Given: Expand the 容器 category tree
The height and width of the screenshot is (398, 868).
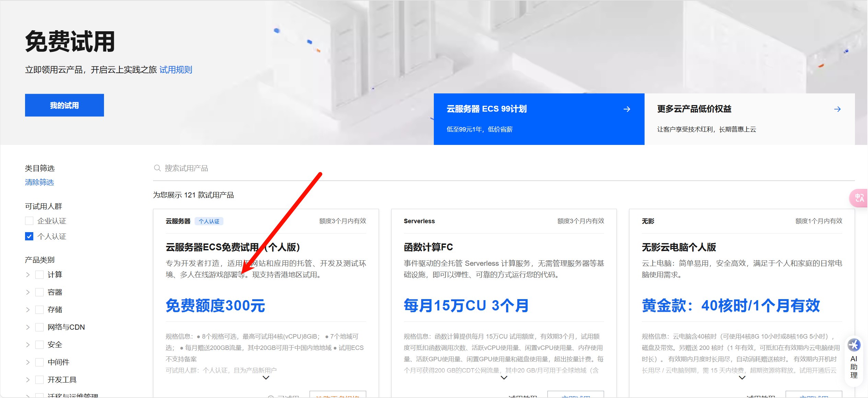Looking at the screenshot, I should point(28,292).
